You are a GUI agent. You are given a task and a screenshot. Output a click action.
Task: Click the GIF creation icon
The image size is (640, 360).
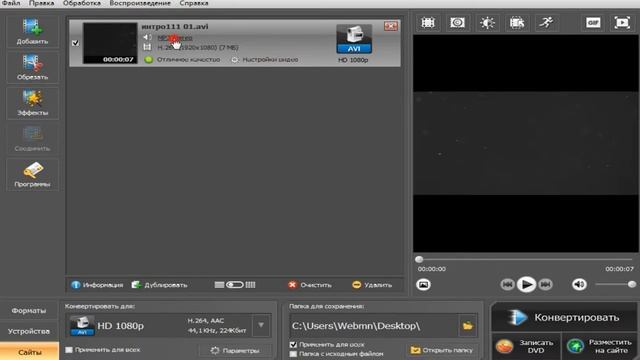593,22
